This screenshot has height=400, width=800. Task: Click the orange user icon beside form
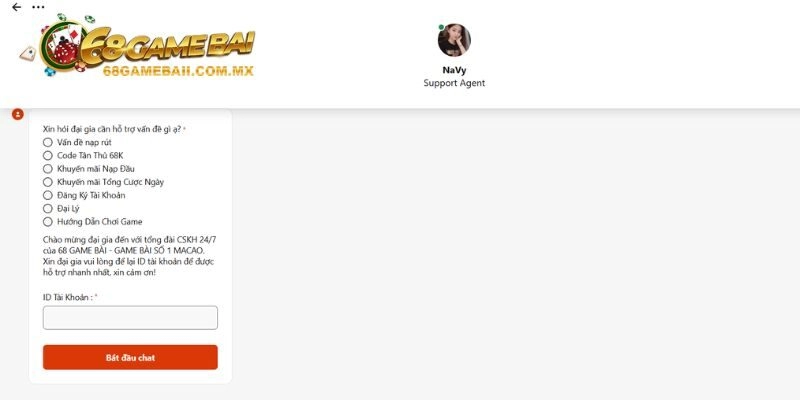pos(18,114)
